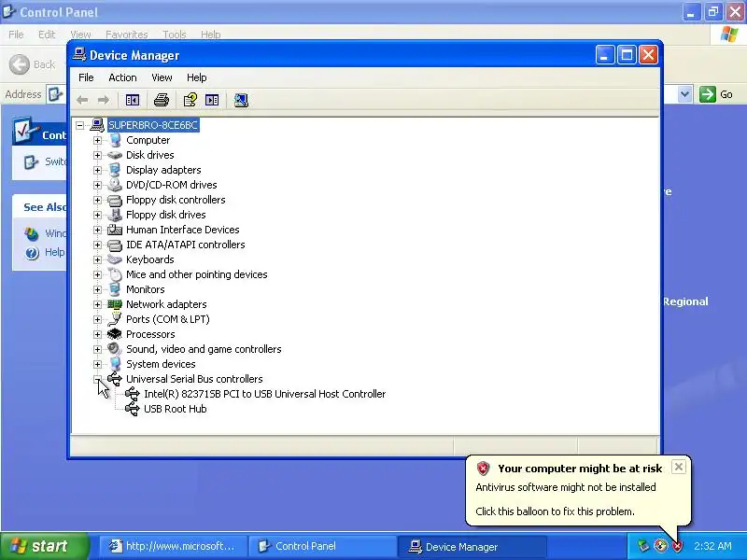The width and height of the screenshot is (747, 560).
Task: Click the Print toolbar icon
Action: (x=162, y=100)
